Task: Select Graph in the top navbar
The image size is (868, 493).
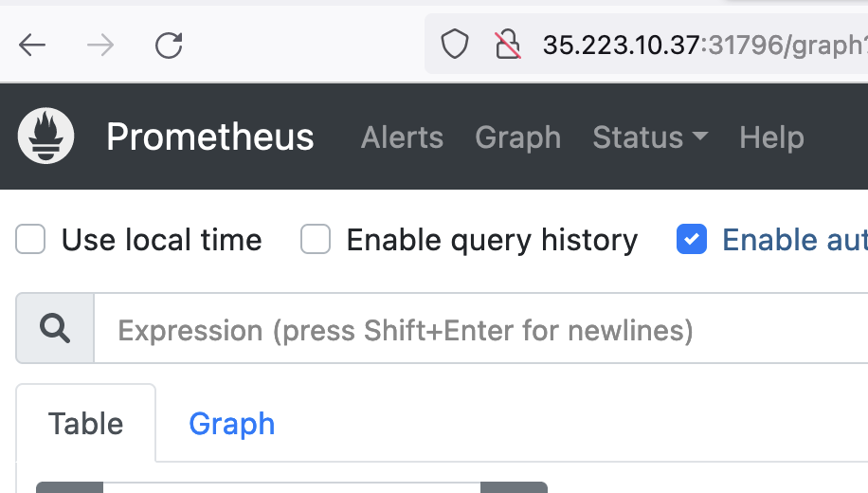Action: point(517,137)
